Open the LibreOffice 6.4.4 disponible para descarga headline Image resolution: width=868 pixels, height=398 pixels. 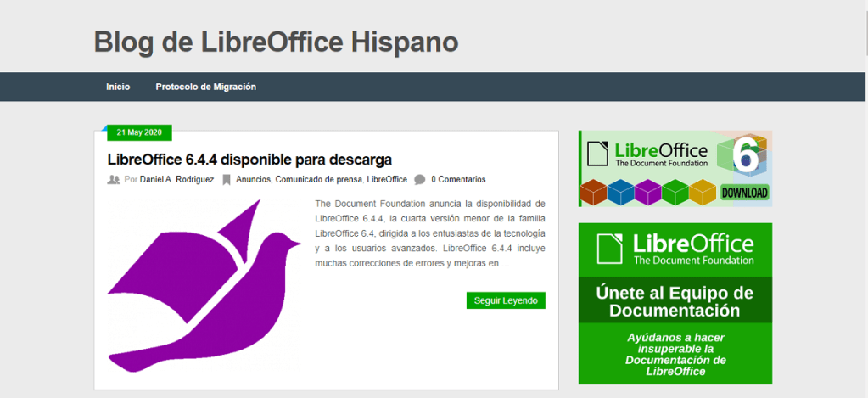(x=249, y=160)
